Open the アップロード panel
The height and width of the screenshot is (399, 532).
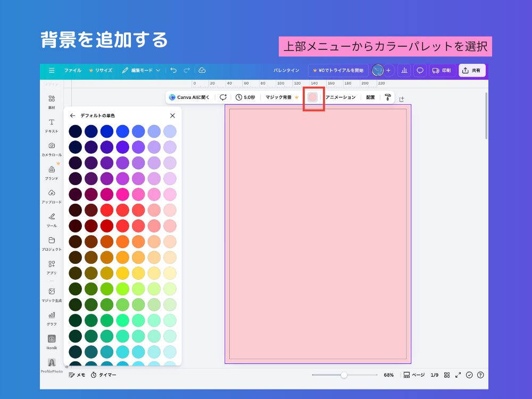(x=51, y=197)
